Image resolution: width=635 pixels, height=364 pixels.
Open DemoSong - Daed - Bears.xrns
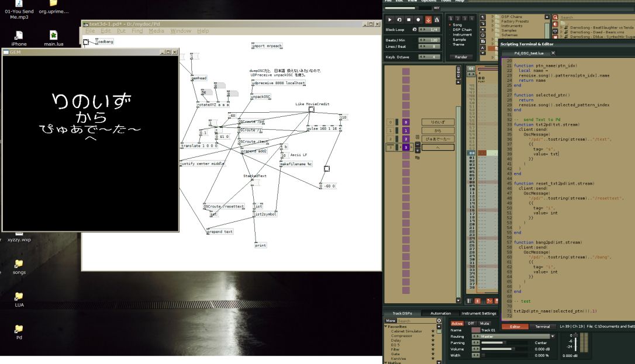tap(597, 32)
